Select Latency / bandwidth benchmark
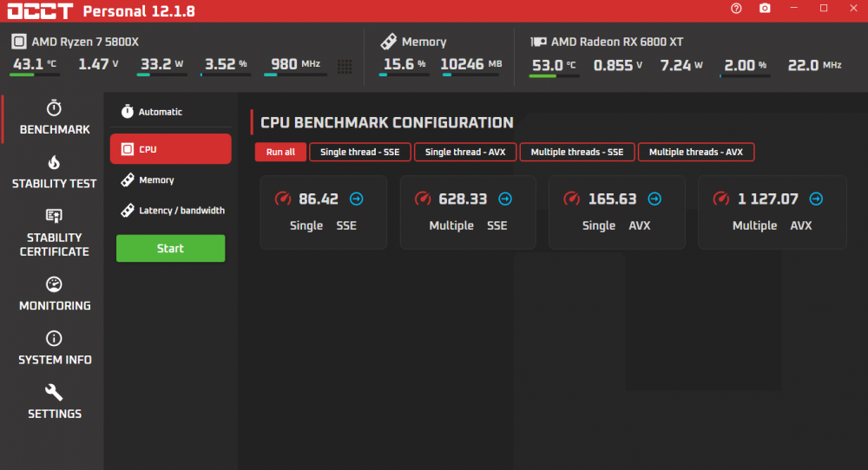 coord(170,210)
